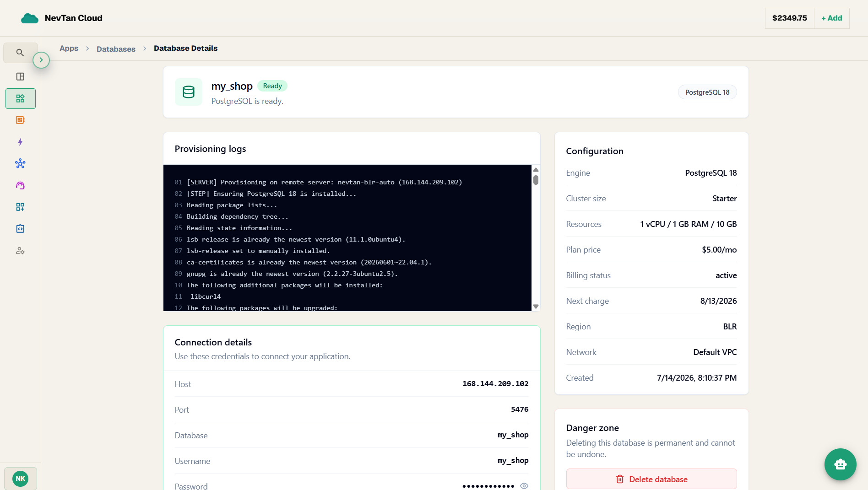Click the Provisioning logs heading

pos(210,149)
